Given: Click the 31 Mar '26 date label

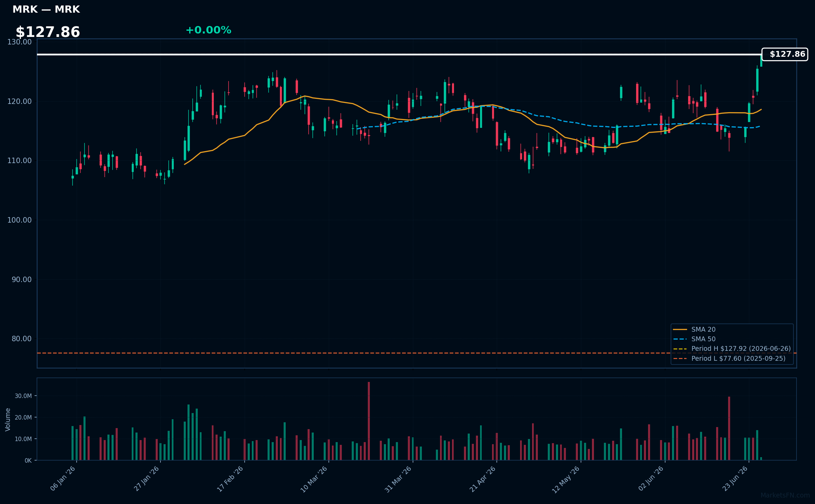Looking at the screenshot, I should click(398, 479).
